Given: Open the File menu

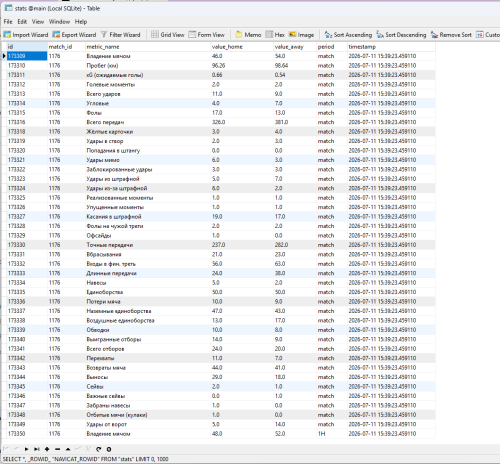Looking at the screenshot, I should pos(8,22).
